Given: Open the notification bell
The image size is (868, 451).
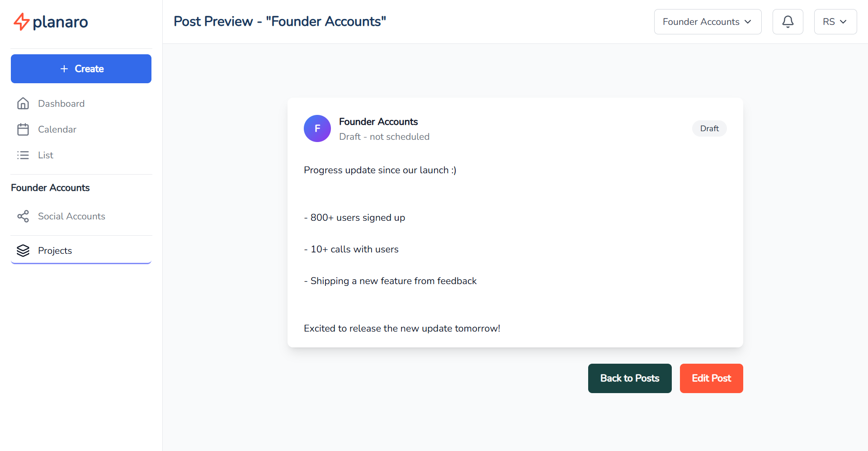Looking at the screenshot, I should (x=788, y=21).
